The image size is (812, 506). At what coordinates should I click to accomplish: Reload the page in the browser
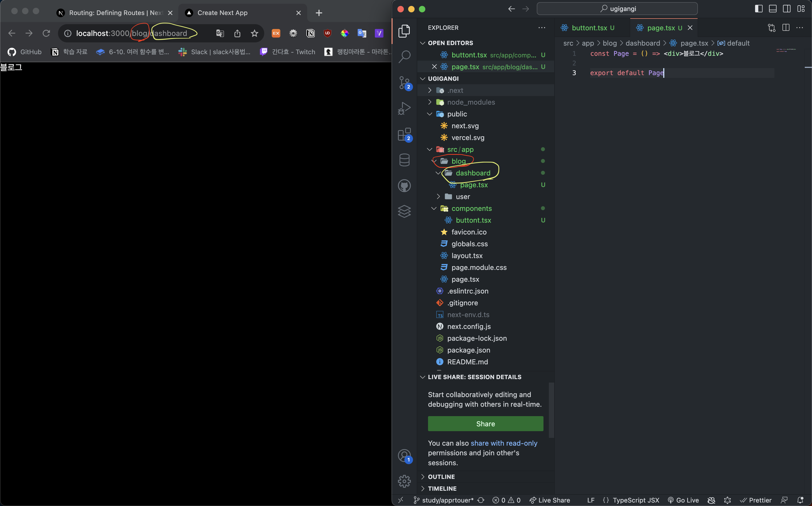pos(46,33)
